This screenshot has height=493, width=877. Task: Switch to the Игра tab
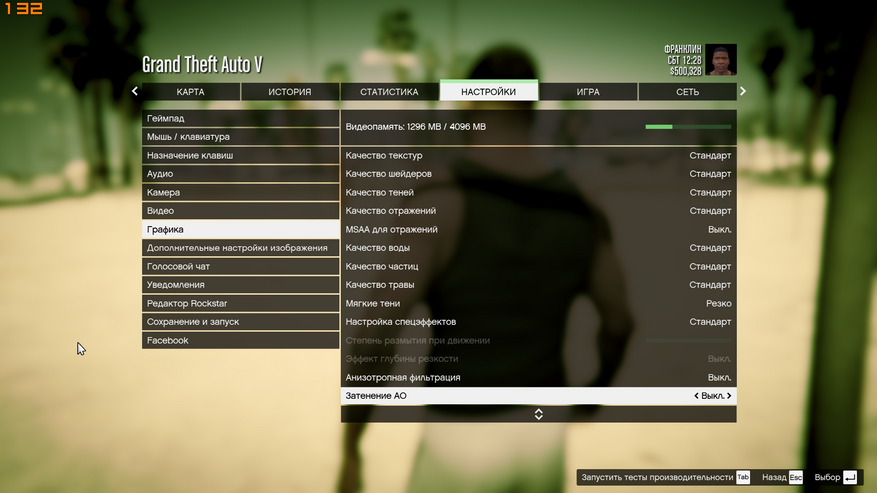click(x=588, y=92)
